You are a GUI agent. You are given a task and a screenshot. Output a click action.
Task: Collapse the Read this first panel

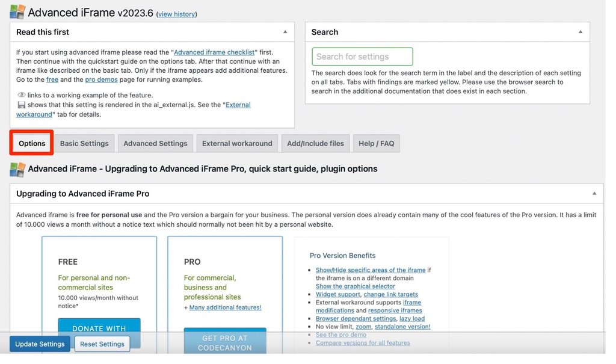285,31
